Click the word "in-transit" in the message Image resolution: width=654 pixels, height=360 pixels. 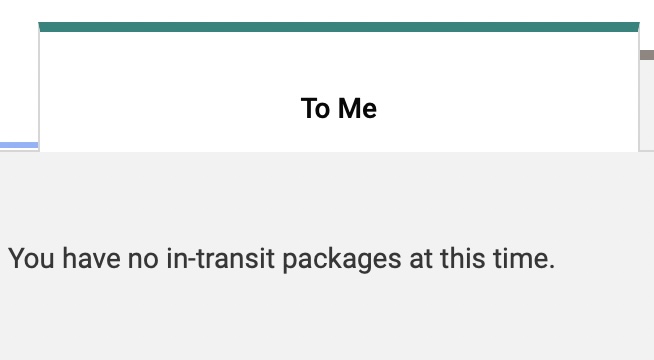point(220,259)
